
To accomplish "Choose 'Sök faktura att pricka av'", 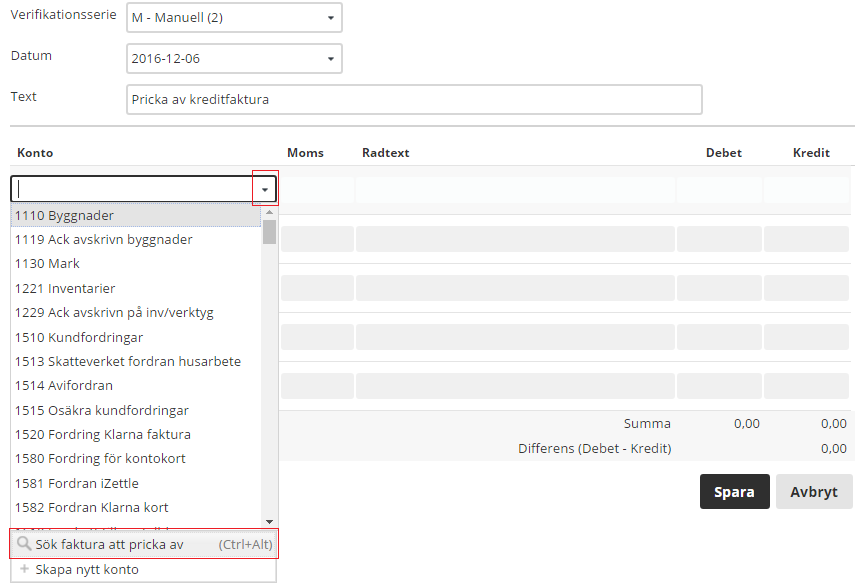I will tap(144, 544).
